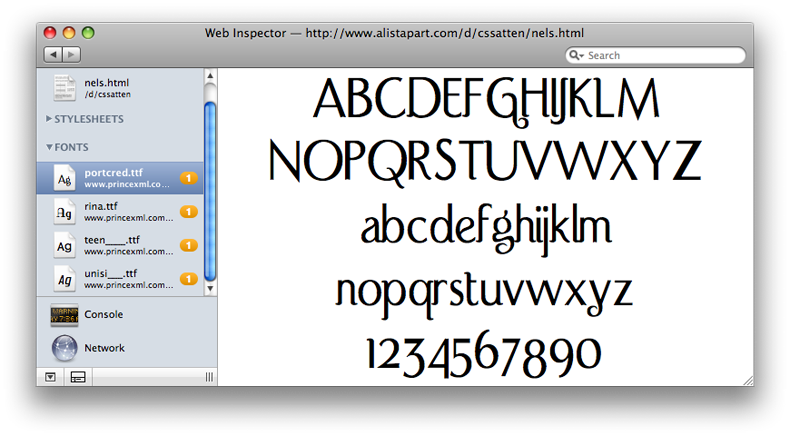Open the search magnifier options dropdown
This screenshot has width=790, height=436.
click(x=577, y=56)
